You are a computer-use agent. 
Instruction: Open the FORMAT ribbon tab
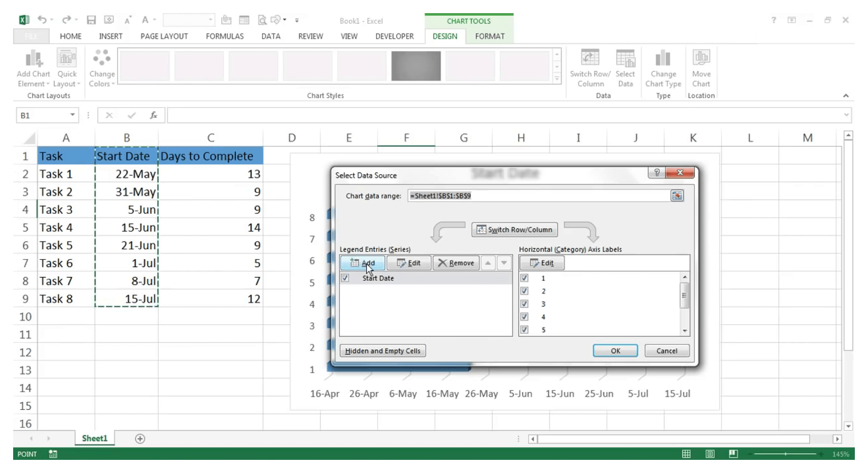(490, 36)
